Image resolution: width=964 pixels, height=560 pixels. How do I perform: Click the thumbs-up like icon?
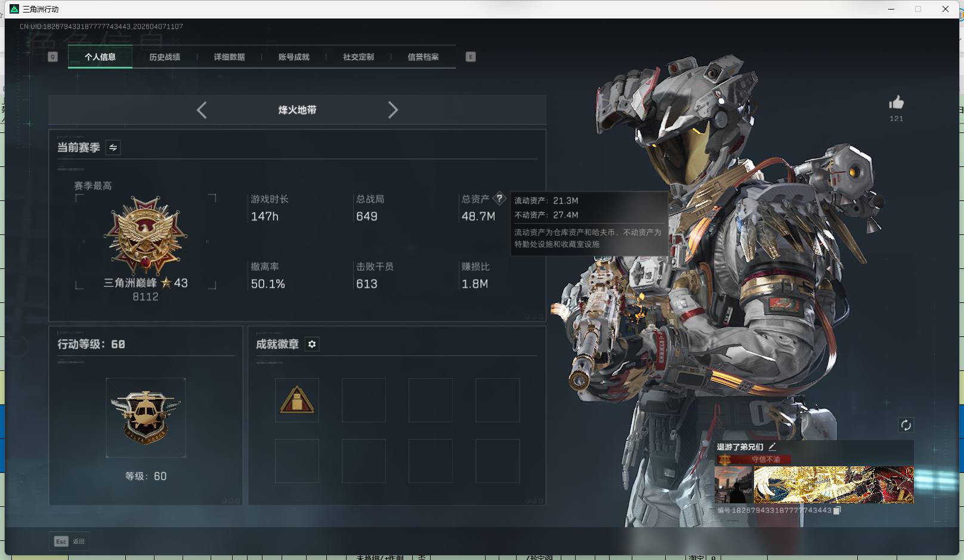[896, 103]
